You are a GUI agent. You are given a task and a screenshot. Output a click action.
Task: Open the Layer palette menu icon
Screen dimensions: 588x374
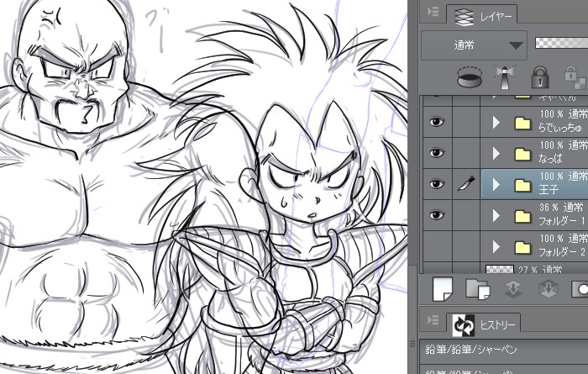(x=433, y=13)
